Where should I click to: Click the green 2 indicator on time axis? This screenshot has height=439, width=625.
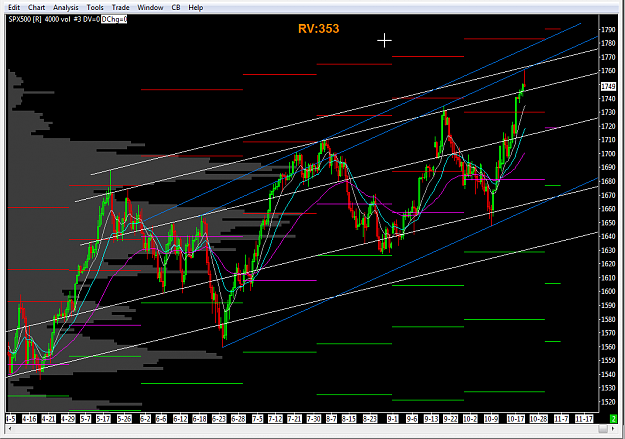click(x=613, y=419)
